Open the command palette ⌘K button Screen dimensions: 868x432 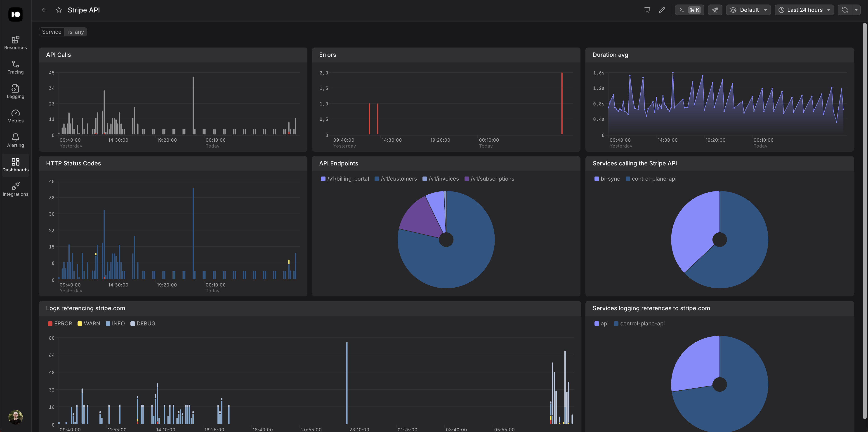point(689,10)
